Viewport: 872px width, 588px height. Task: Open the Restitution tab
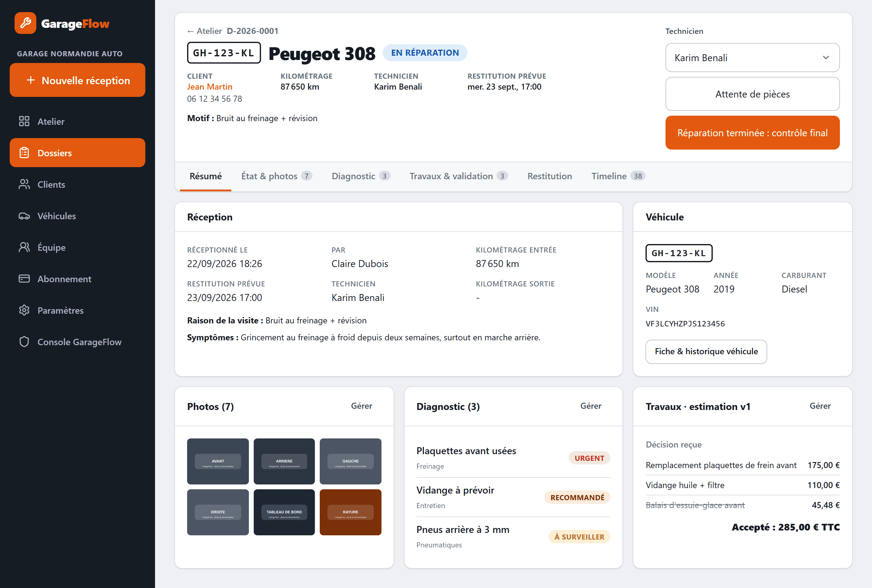(550, 176)
